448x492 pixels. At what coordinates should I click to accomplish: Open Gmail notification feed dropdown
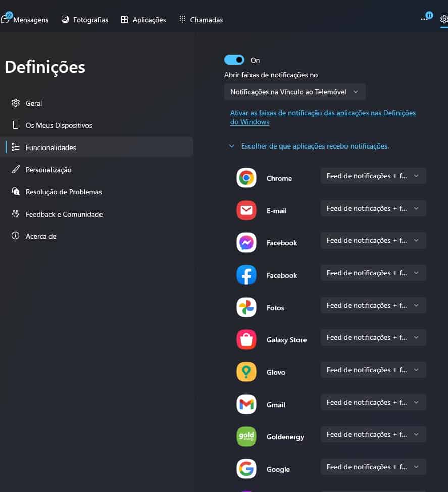(373, 402)
